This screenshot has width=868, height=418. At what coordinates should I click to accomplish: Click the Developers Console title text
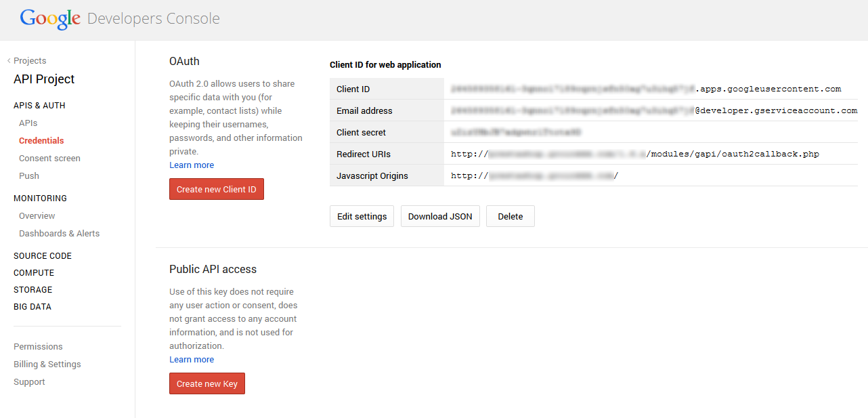click(x=154, y=19)
